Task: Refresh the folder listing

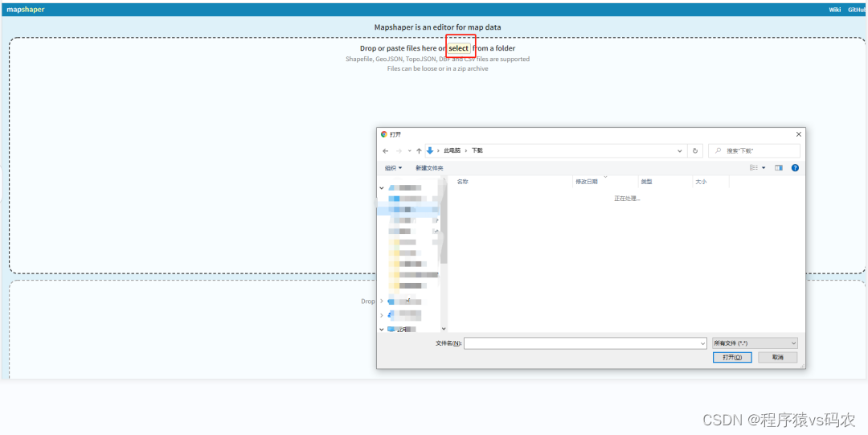Action: pyautogui.click(x=695, y=150)
